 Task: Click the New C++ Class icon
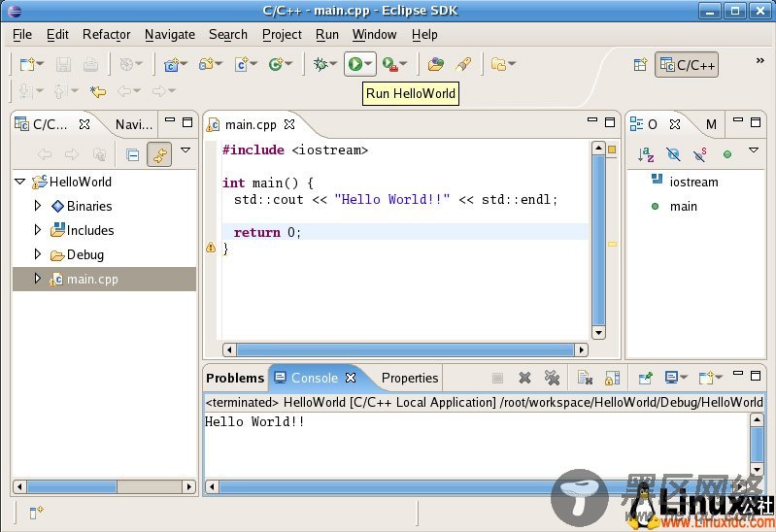tap(276, 64)
